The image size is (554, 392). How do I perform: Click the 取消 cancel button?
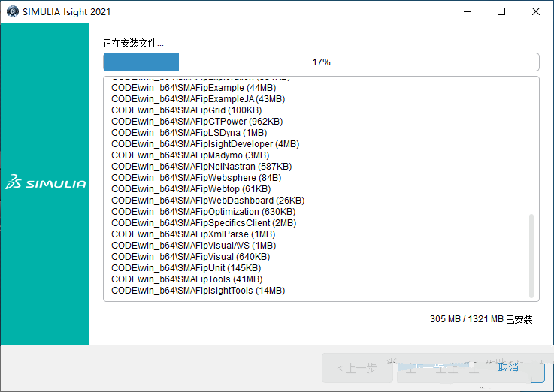pyautogui.click(x=507, y=368)
